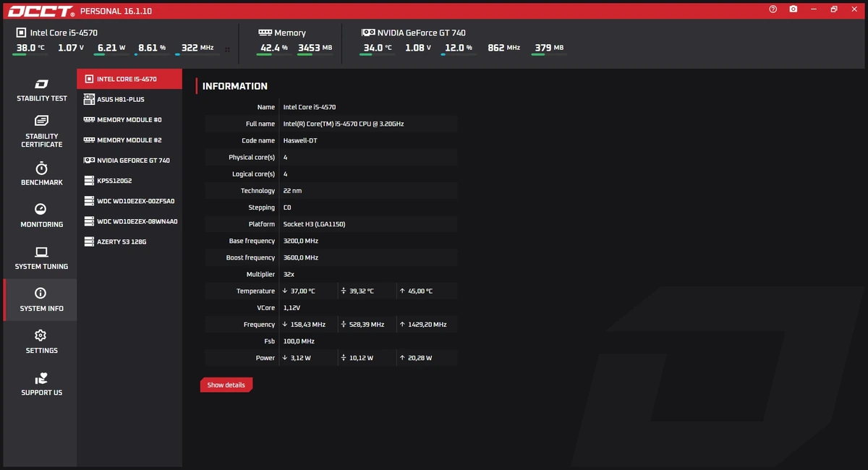Click the Memory module icon in header
The height and width of the screenshot is (470, 868).
(265, 33)
